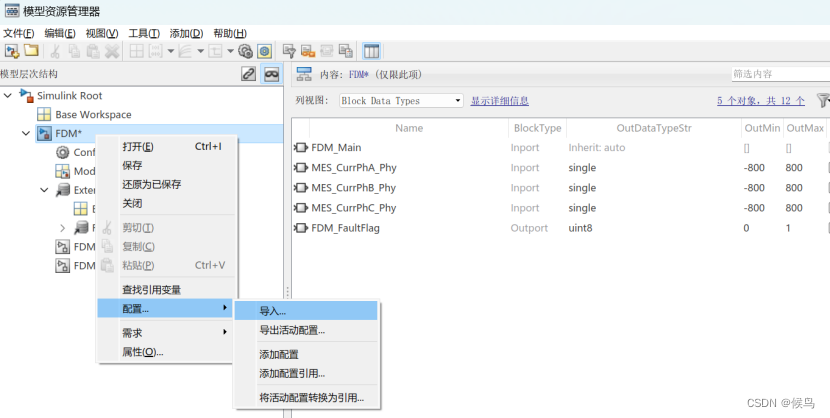Select 导入... in the configuration submenu
Image resolution: width=830 pixels, height=418 pixels.
point(306,311)
